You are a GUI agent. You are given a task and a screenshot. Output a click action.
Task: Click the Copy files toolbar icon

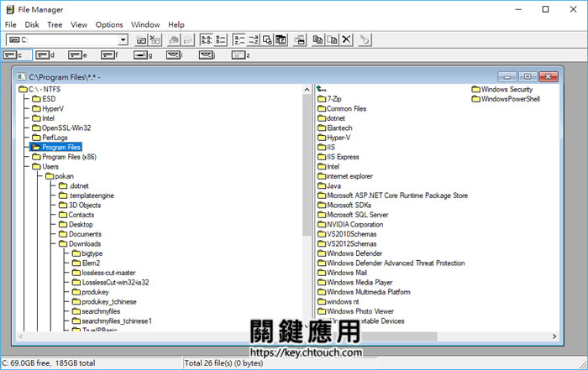(x=318, y=39)
